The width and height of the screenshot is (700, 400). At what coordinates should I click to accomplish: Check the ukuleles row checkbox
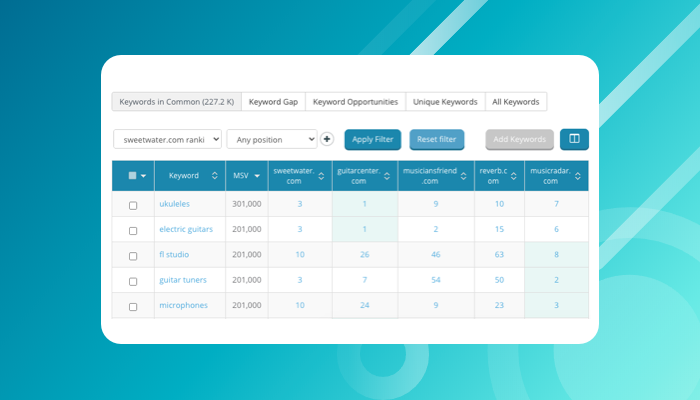point(133,205)
